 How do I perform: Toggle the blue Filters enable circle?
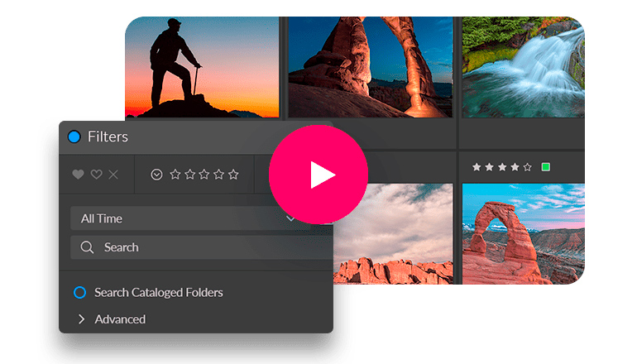click(74, 136)
